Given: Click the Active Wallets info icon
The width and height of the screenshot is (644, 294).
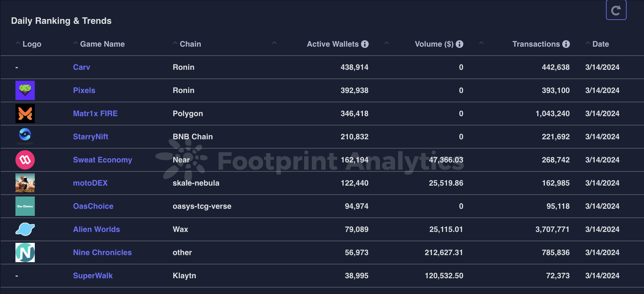Looking at the screenshot, I should [x=365, y=44].
